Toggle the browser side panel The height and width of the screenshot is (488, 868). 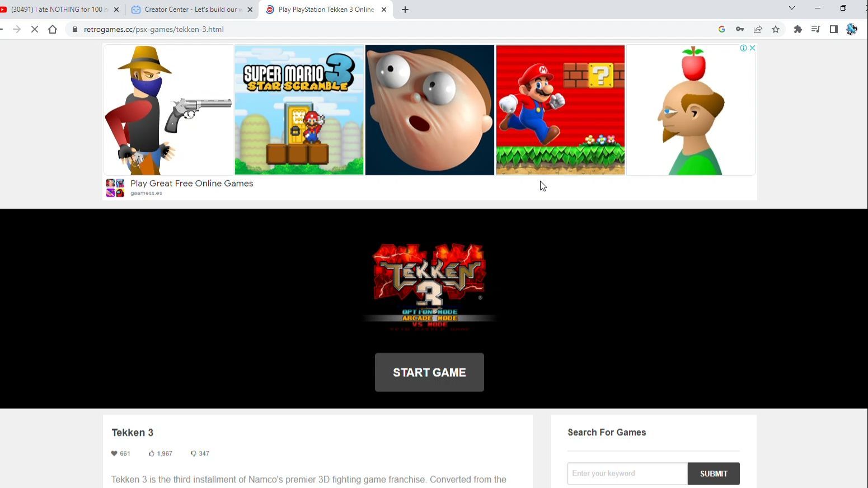(834, 30)
